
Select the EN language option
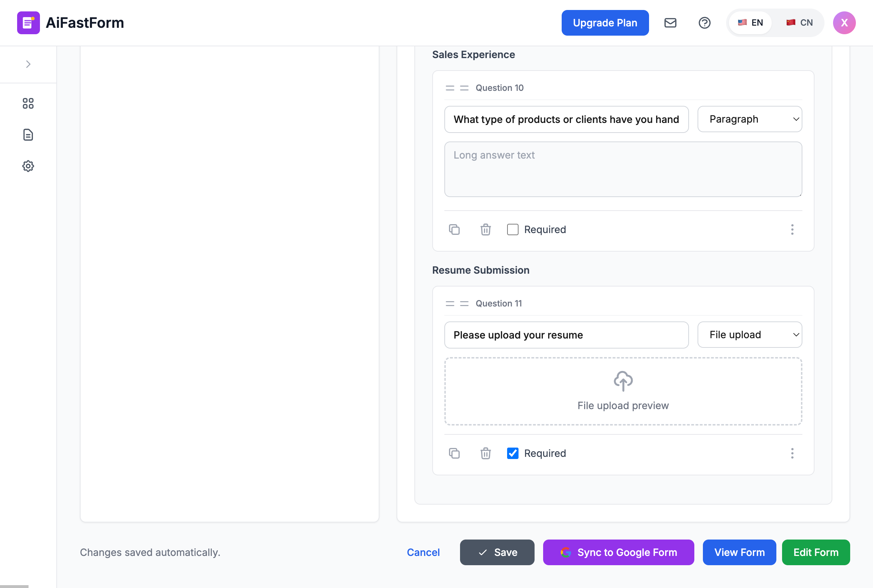(751, 22)
